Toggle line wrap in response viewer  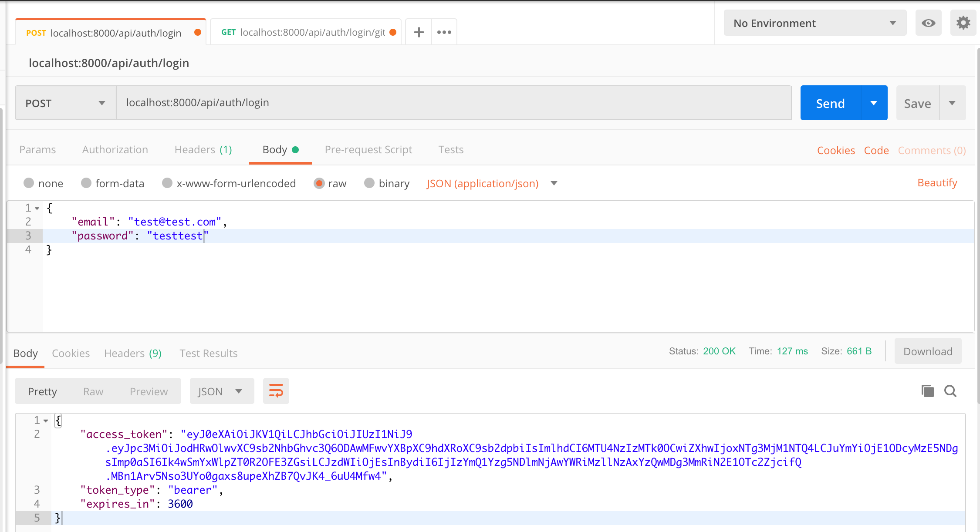click(276, 391)
